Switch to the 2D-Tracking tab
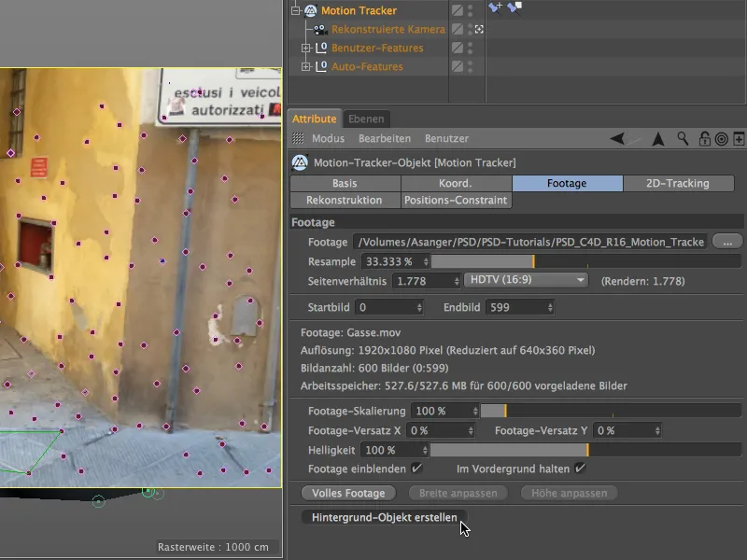 tap(677, 184)
